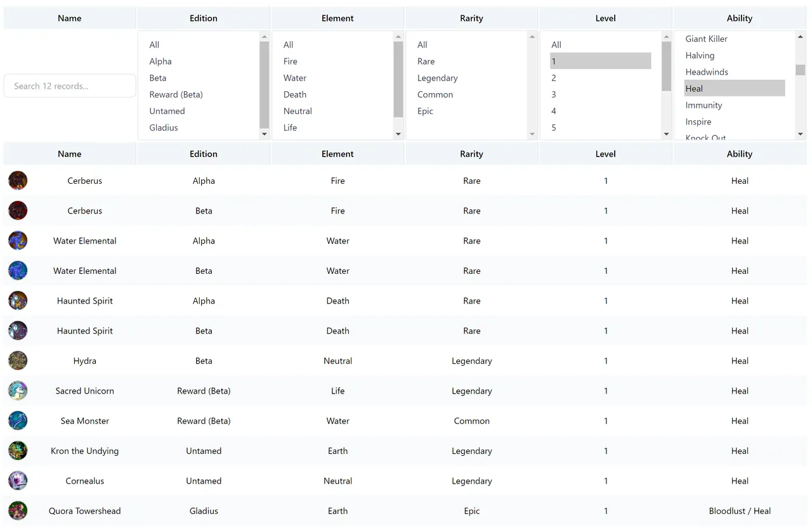
Task: Select Water in the Element filter list
Action: click(x=334, y=78)
